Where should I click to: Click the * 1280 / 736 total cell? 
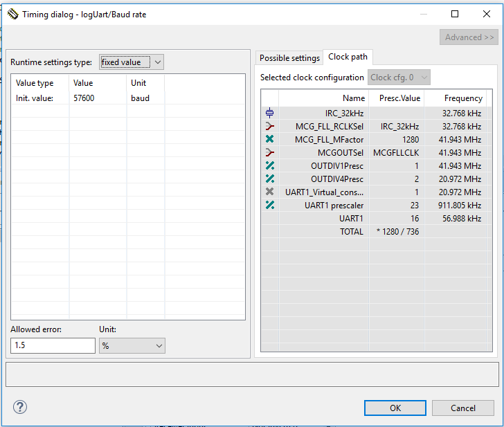[x=397, y=232]
